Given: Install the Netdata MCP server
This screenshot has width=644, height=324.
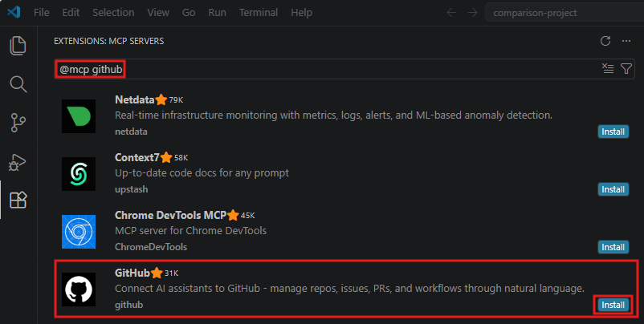Looking at the screenshot, I should click(613, 132).
